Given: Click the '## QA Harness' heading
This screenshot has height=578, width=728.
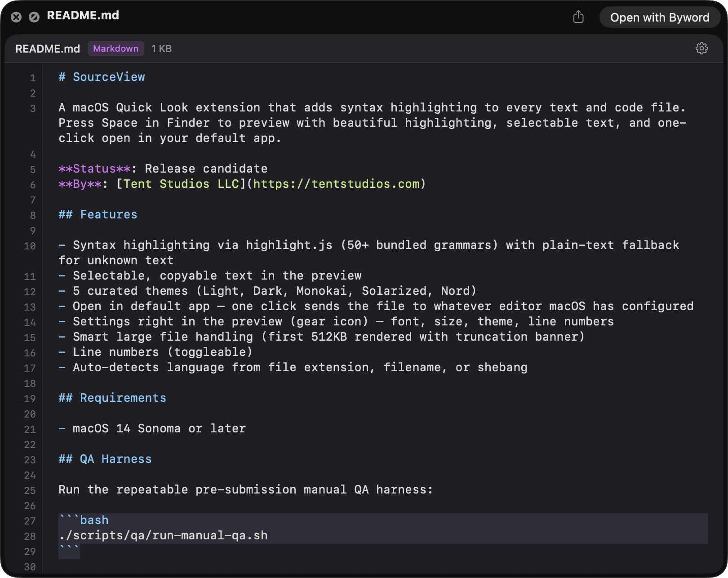Looking at the screenshot, I should [105, 459].
